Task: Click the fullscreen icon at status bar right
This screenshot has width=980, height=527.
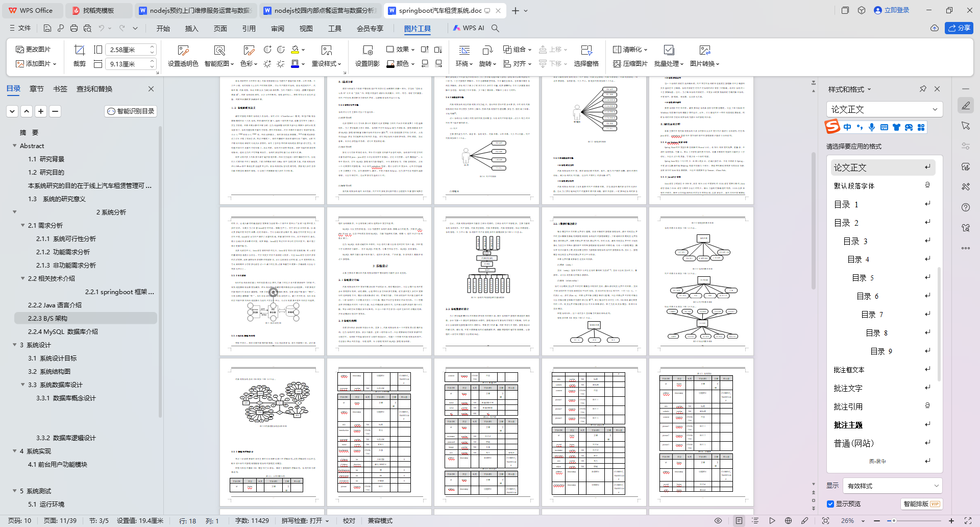Action: pyautogui.click(x=968, y=521)
